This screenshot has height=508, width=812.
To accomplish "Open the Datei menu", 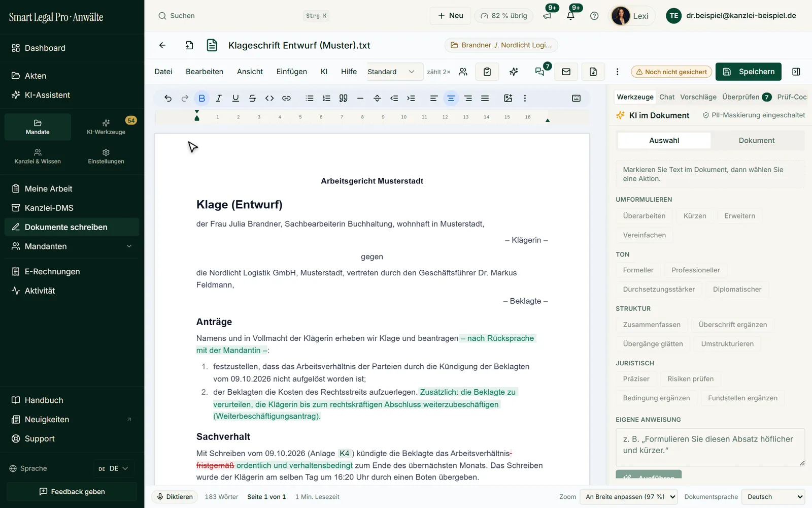I will 163,72.
